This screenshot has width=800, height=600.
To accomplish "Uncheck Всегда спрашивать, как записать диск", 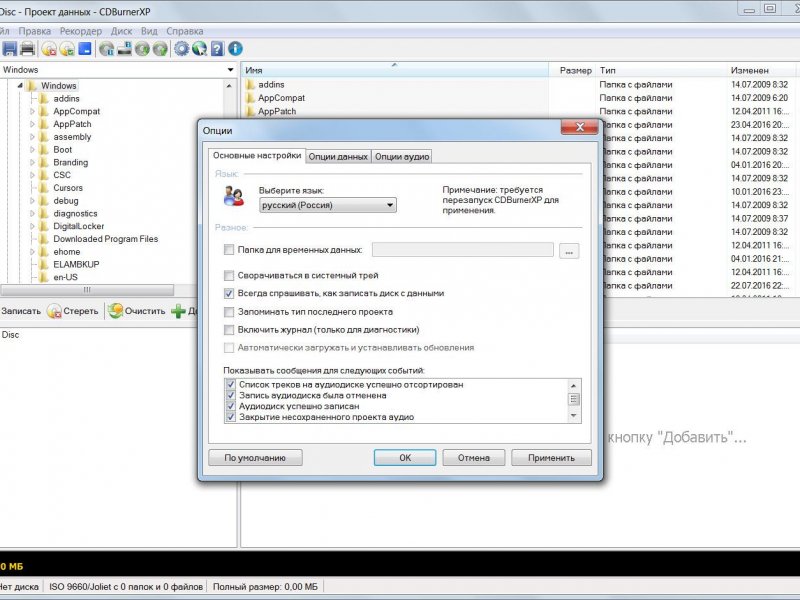I will 229,293.
